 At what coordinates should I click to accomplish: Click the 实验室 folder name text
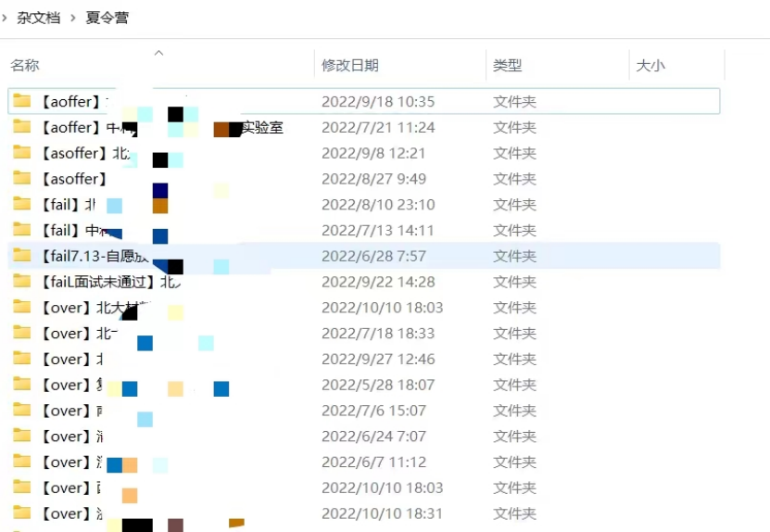[263, 127]
